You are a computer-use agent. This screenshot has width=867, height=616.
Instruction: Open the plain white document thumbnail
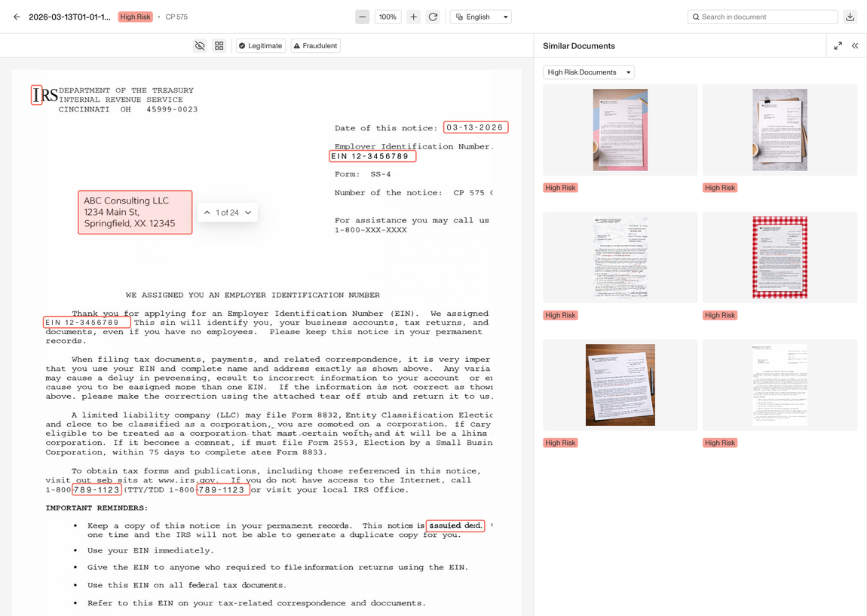pos(780,385)
